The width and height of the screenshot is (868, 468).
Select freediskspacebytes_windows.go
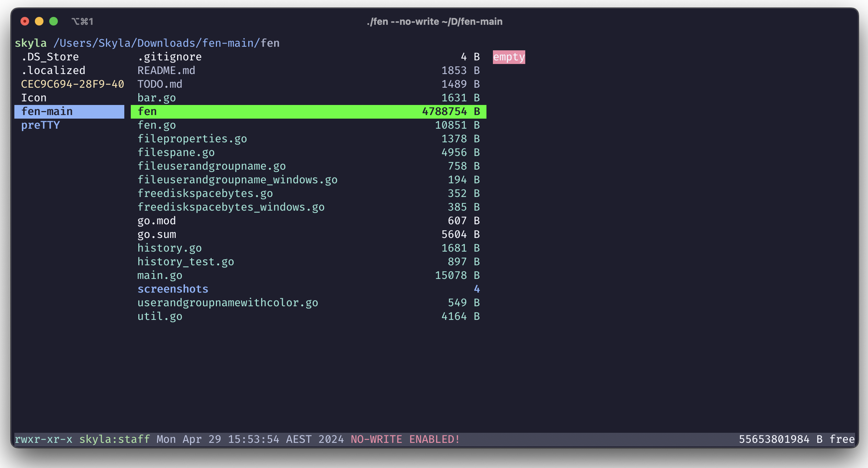[309, 207]
